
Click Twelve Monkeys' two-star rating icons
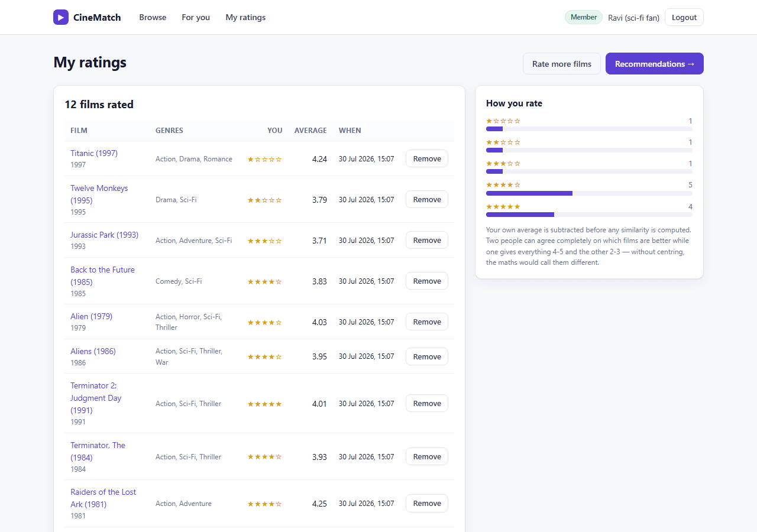coord(264,200)
